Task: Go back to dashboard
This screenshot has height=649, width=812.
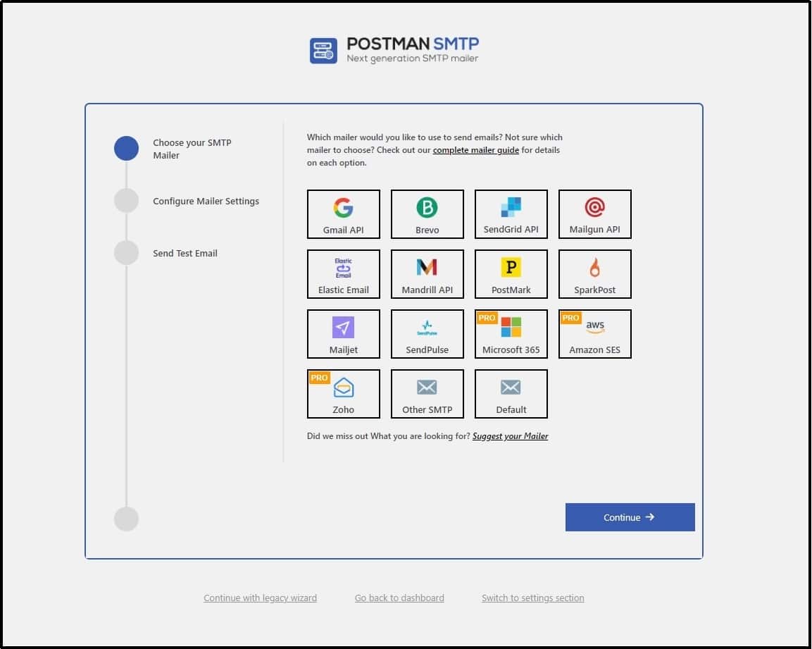Action: pos(399,598)
